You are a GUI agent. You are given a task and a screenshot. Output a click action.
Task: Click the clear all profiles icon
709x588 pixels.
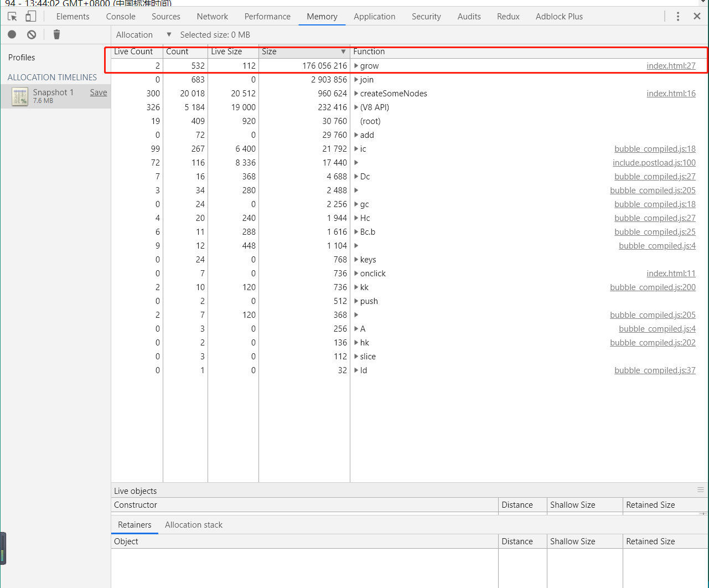(x=32, y=34)
